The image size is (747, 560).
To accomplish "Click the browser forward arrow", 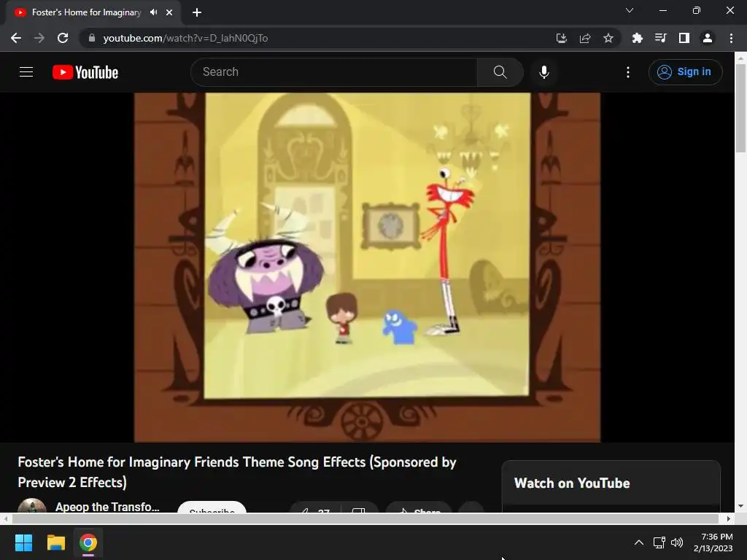I will click(39, 38).
